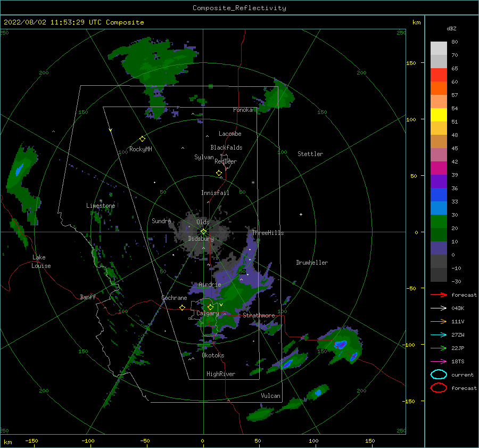Image resolution: width=479 pixels, height=448 pixels.
Task: Click the RockyMH label
Action: coord(141,149)
